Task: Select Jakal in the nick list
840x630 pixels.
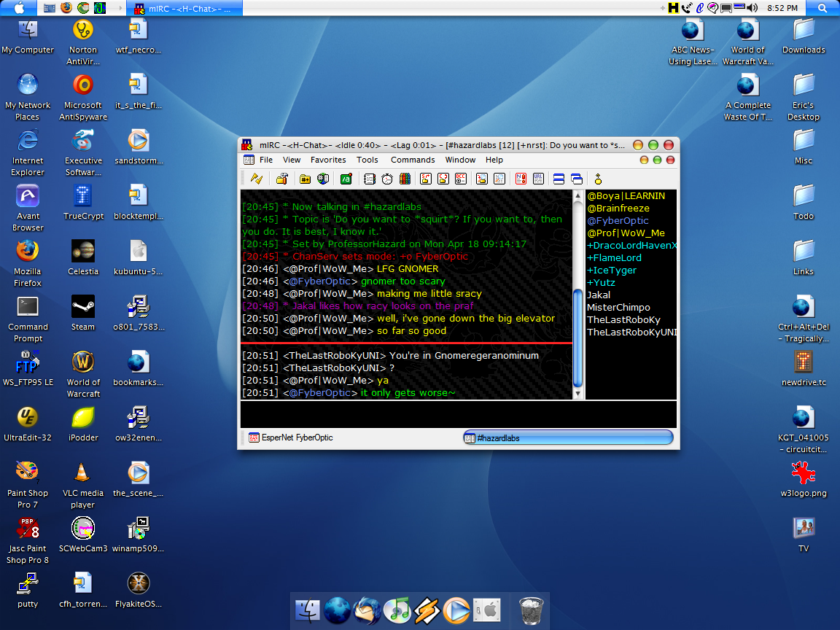Action: tap(599, 295)
